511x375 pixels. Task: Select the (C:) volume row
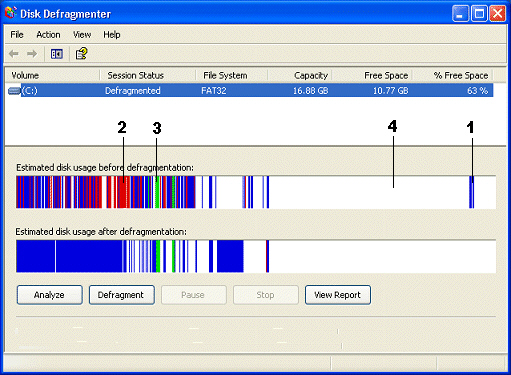point(250,90)
